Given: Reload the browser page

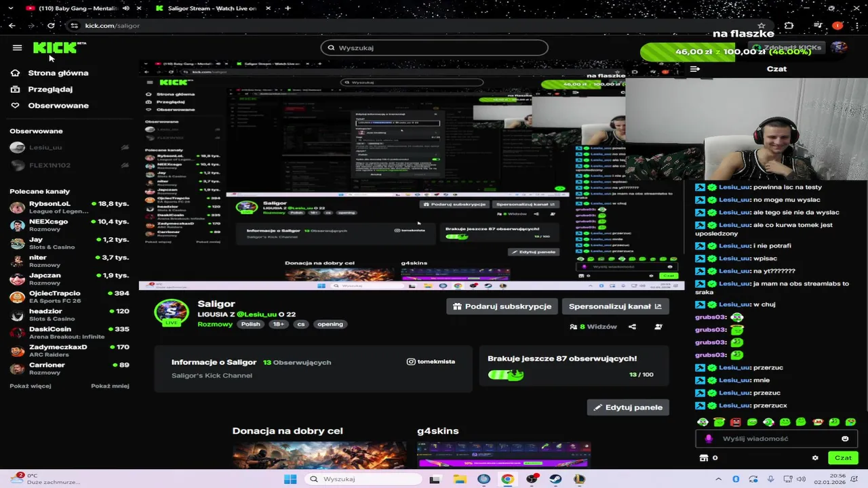Looking at the screenshot, I should pos(51,26).
